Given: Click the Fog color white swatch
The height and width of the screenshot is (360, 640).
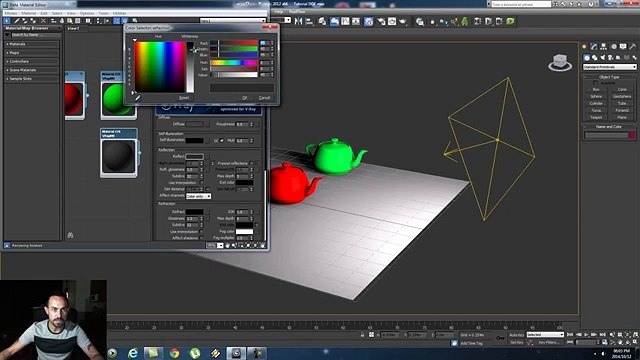Looking at the screenshot, I should click(x=244, y=231).
